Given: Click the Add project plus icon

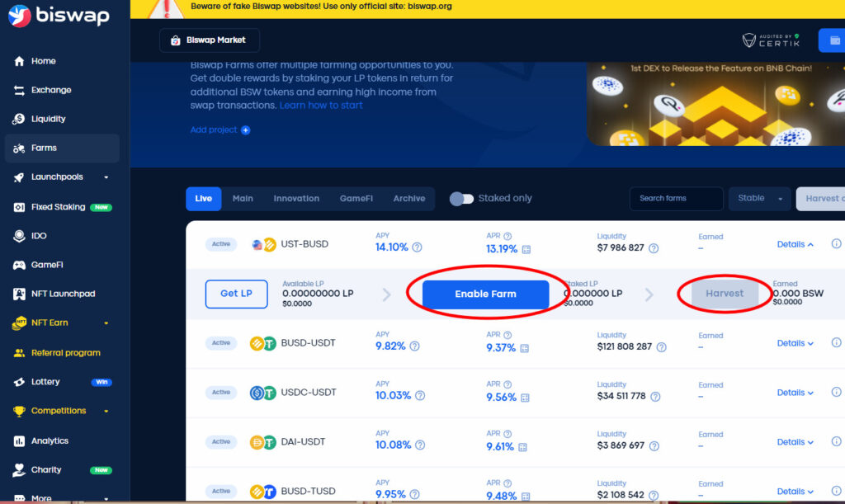Looking at the screenshot, I should [x=245, y=130].
